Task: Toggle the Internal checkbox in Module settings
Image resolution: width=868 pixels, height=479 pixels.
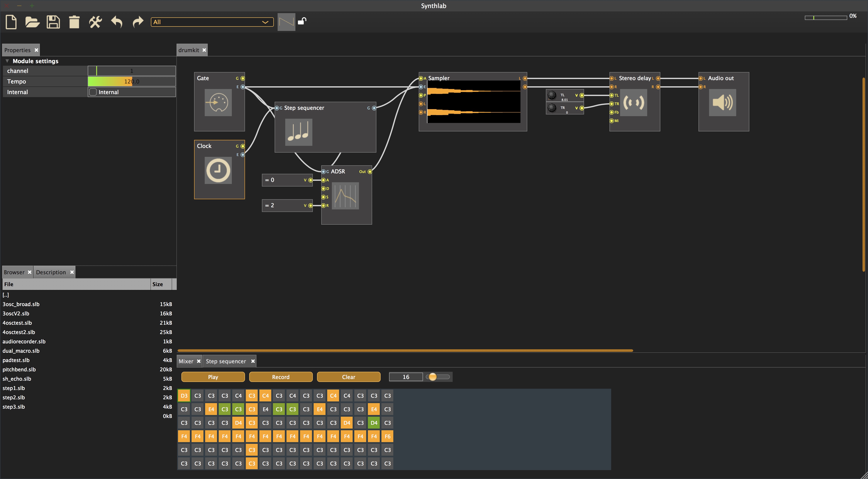Action: (x=93, y=91)
